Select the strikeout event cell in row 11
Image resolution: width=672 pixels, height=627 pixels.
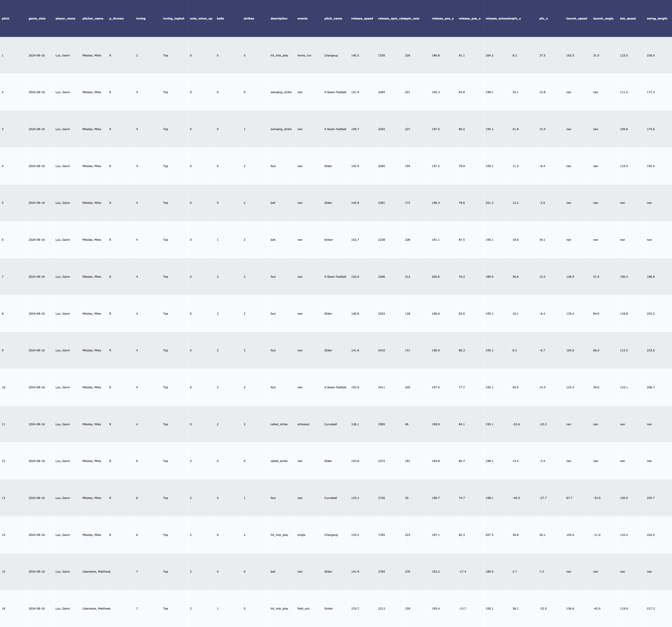[303, 424]
